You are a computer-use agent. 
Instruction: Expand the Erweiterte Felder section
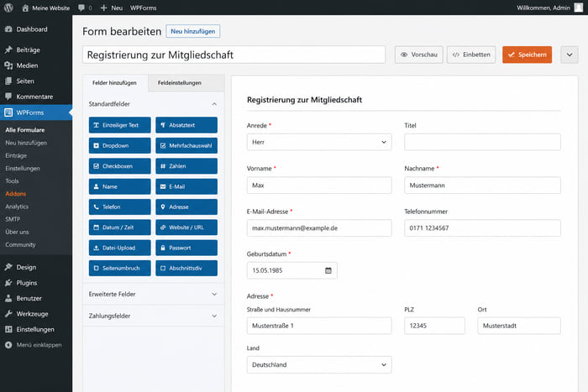[x=153, y=294]
